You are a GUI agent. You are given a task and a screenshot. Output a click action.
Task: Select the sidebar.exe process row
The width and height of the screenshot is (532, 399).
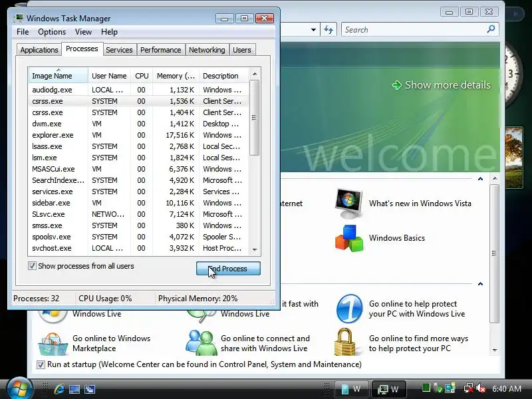[138, 203]
